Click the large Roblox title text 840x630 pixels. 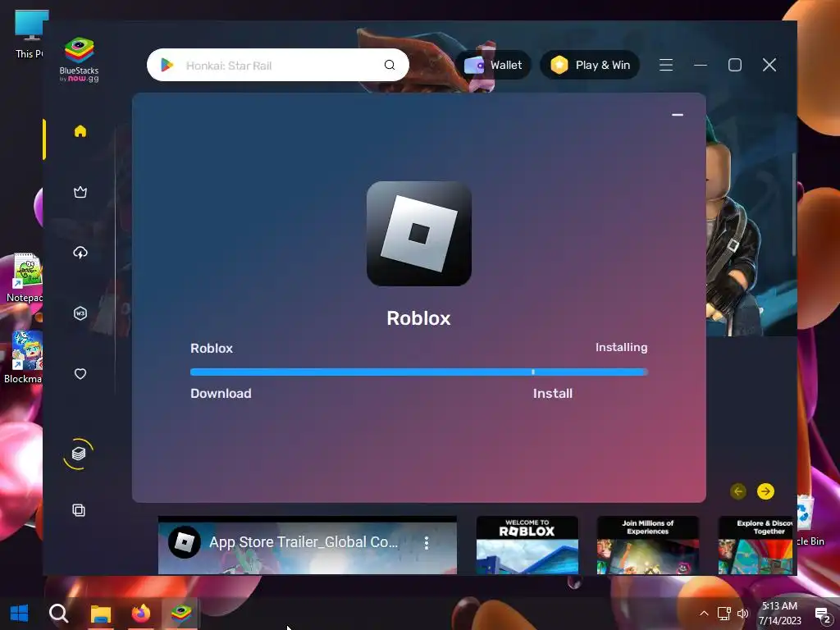tap(418, 318)
